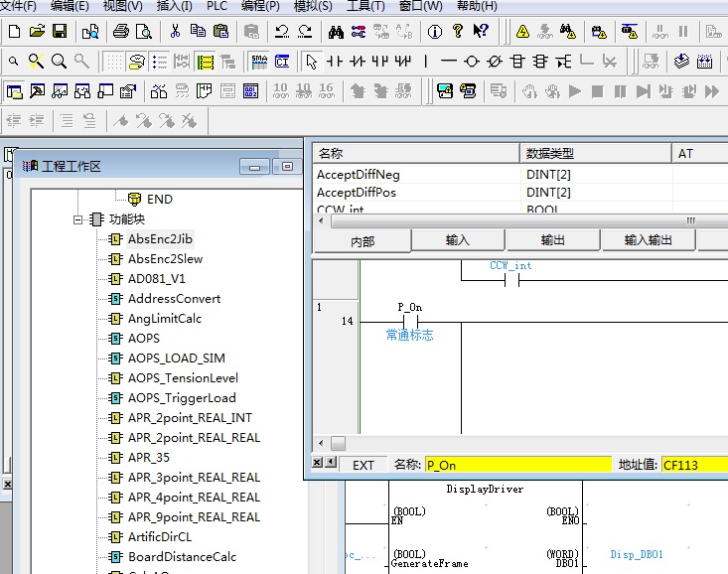
Task: Open the 工具(T) menu
Action: [365, 6]
